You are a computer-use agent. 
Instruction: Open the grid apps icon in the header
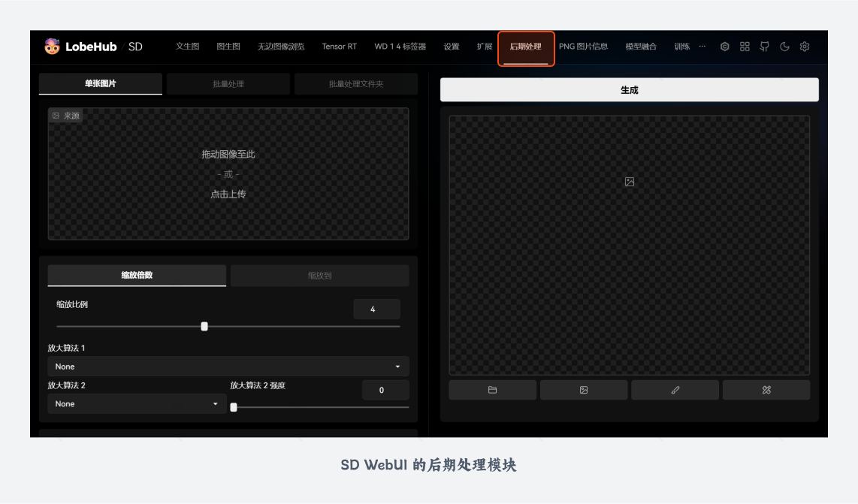pyautogui.click(x=745, y=47)
